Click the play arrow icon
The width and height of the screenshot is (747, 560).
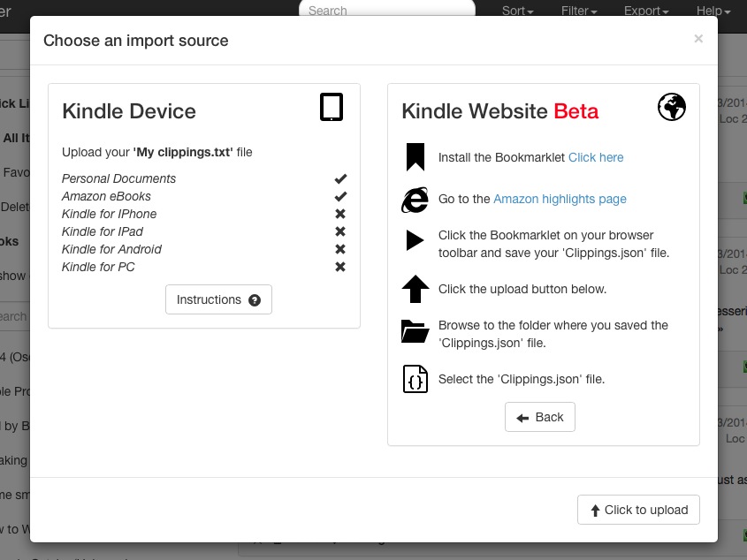pyautogui.click(x=415, y=240)
